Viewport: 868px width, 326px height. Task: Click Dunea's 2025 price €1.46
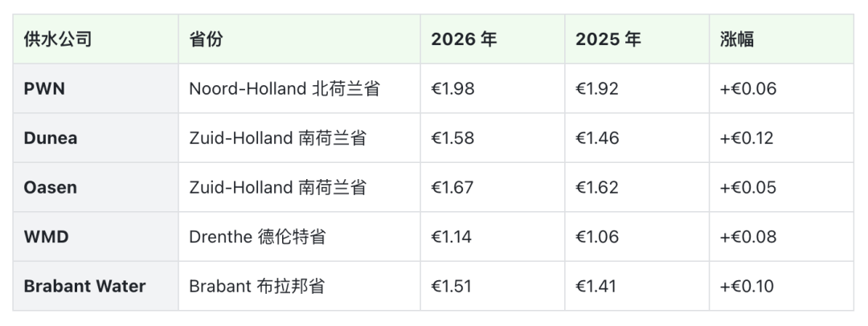[x=597, y=138]
